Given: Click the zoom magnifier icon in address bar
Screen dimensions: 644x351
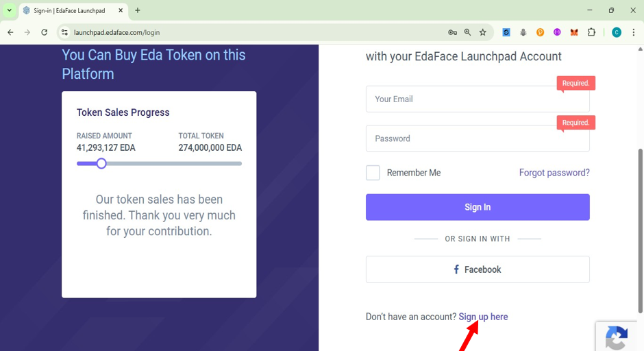Looking at the screenshot, I should [467, 32].
